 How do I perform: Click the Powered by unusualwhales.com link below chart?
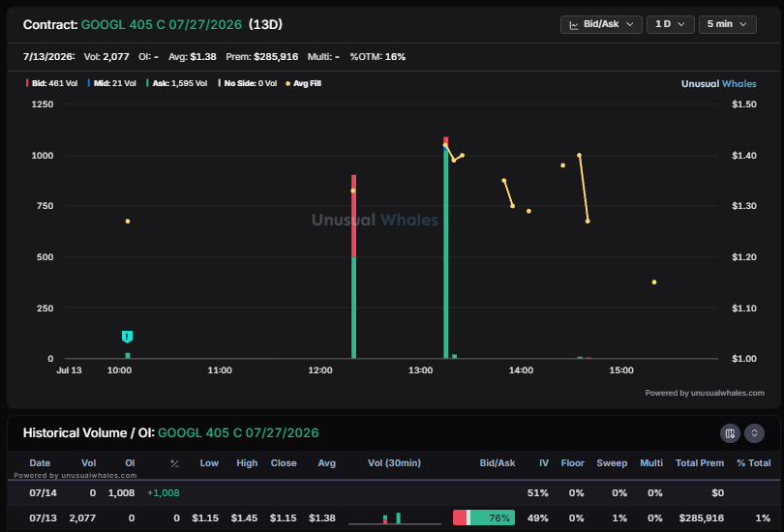coord(705,393)
